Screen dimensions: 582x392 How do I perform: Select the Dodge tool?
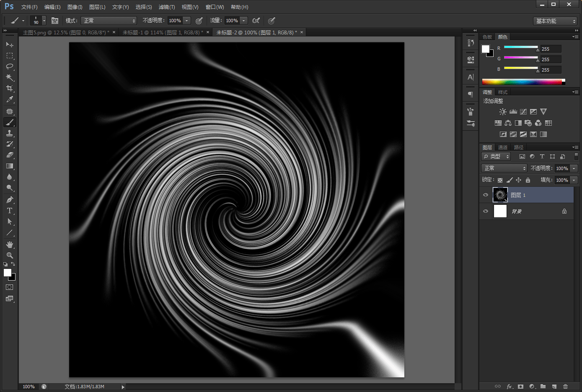pyautogui.click(x=10, y=188)
